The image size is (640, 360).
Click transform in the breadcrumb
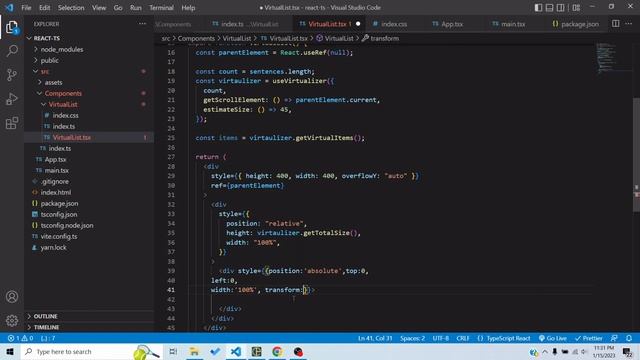[384, 38]
